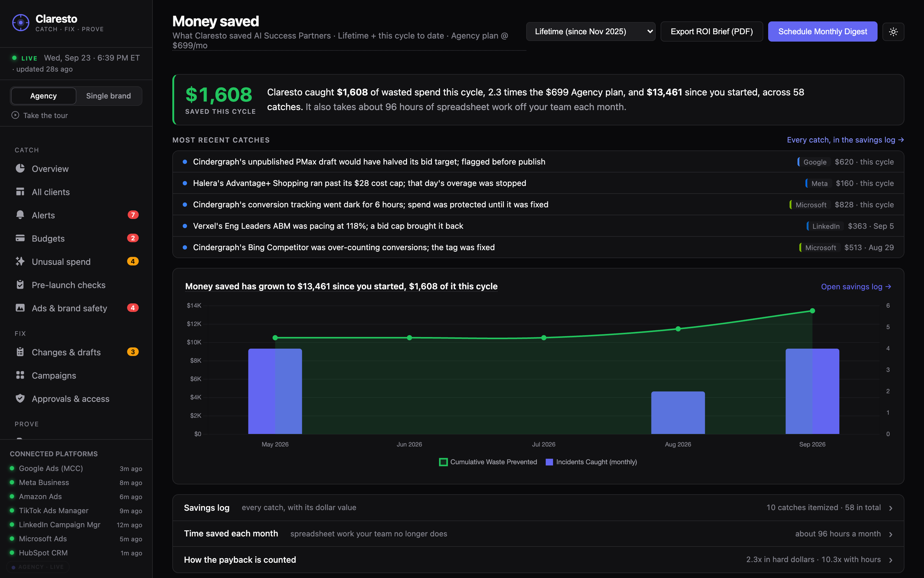
Task: Toggle Incidents Caught (monthly) legend series
Action: click(x=592, y=462)
